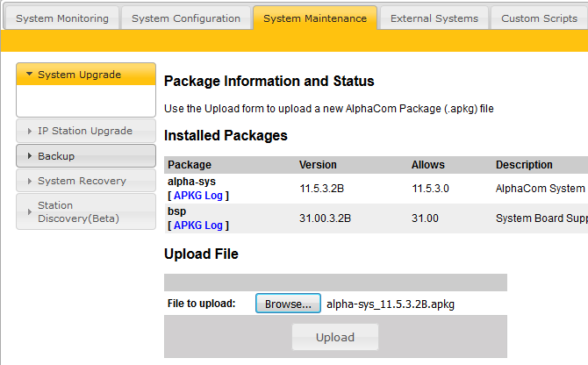Image resolution: width=588 pixels, height=365 pixels.
Task: Go to the External Systems tab
Action: 434,18
